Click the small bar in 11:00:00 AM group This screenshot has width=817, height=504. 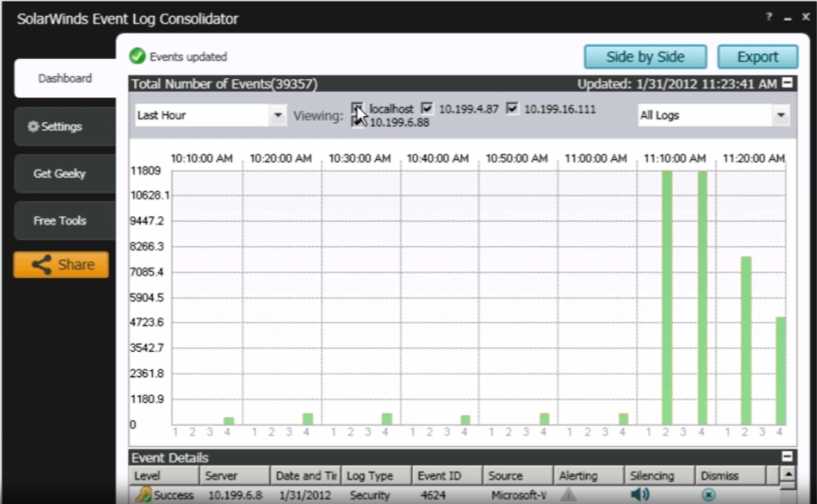click(x=623, y=419)
